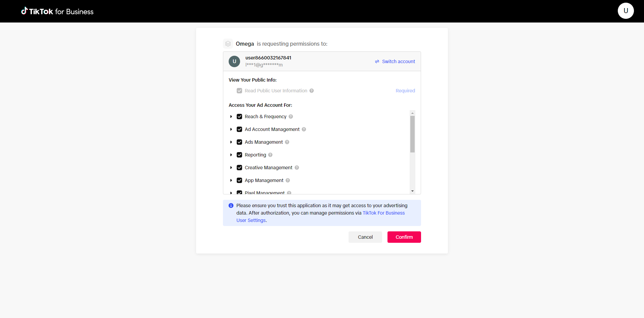
Task: Open TikTok For Business User Settings link
Action: coord(383,213)
